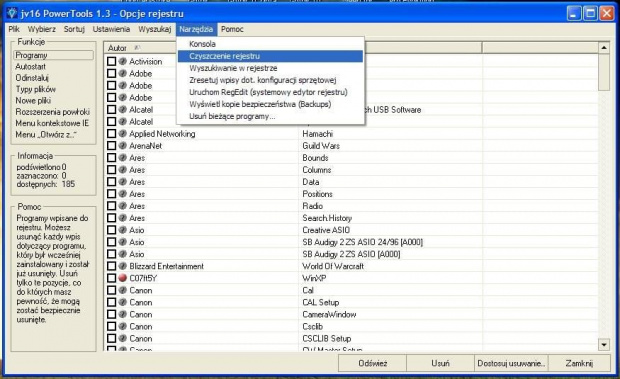Image resolution: width=620 pixels, height=379 pixels.
Task: Open the Wyszukaj menu
Action: (x=155, y=29)
